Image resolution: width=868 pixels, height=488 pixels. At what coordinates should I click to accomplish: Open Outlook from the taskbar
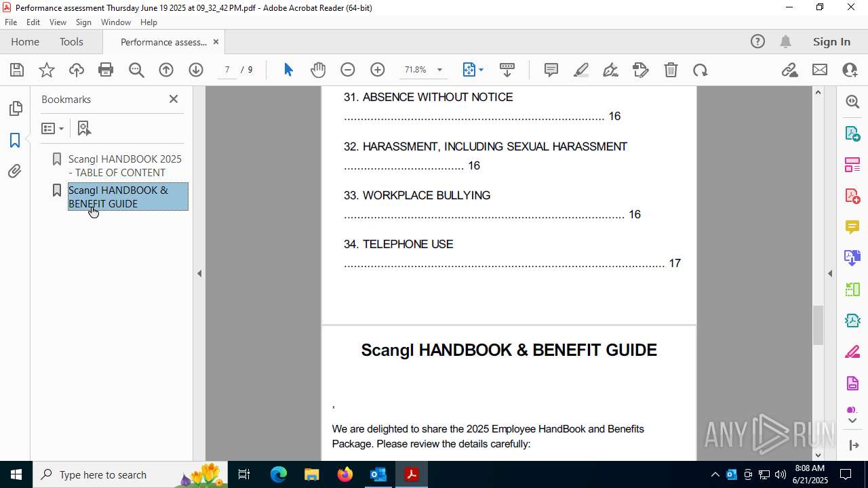coord(378,474)
